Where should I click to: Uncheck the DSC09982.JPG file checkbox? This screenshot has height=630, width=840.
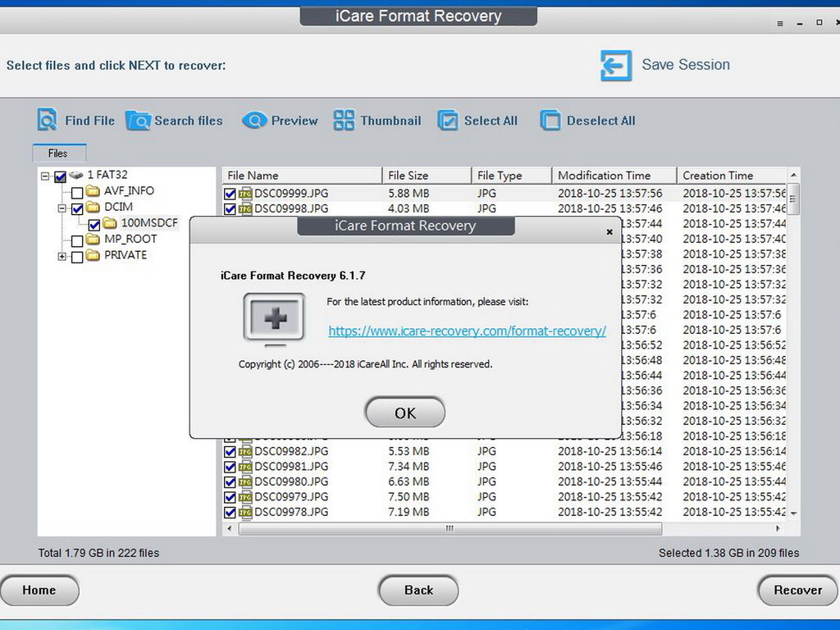tap(231, 452)
